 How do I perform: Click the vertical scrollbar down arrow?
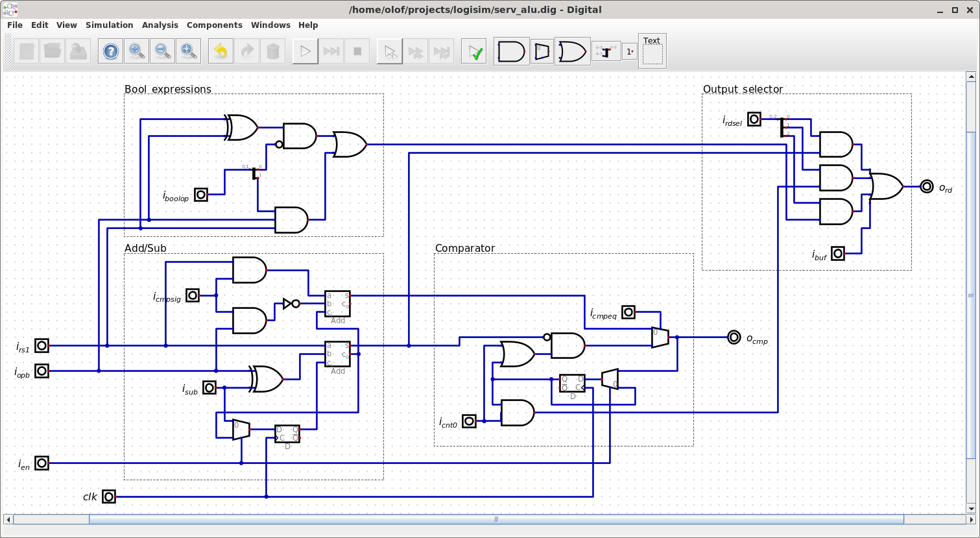click(x=971, y=508)
